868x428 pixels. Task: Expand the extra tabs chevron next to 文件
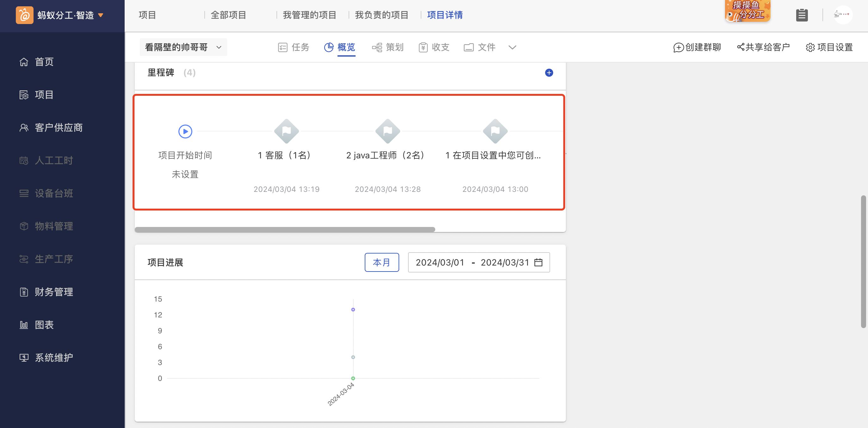[512, 47]
